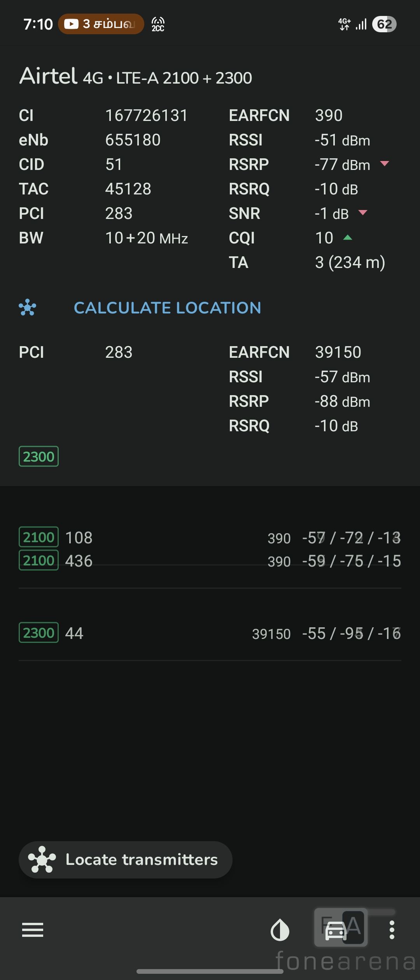Open the hamburger navigation menu
This screenshot has height=980, width=420.
coord(33,930)
